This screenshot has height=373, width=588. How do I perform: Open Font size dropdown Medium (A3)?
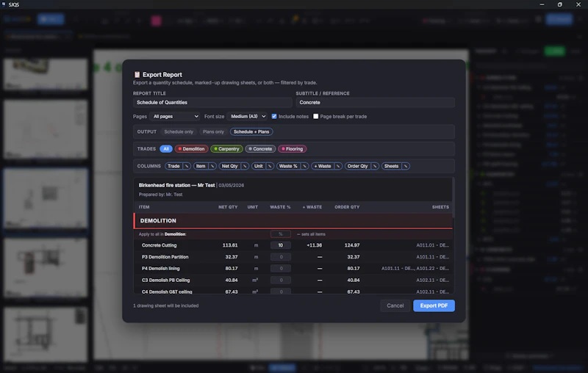click(x=248, y=117)
